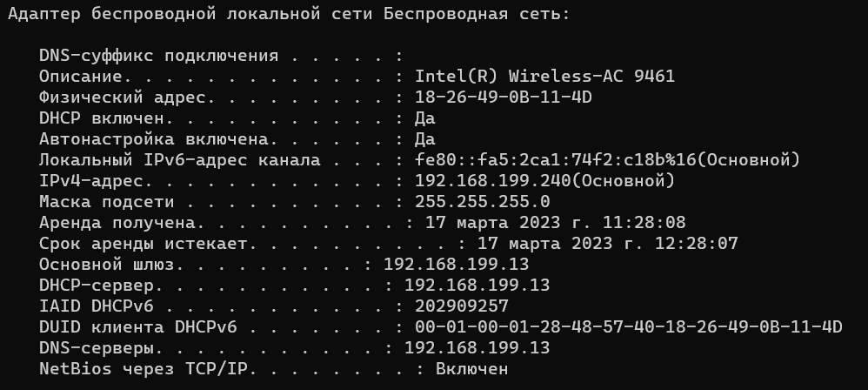This screenshot has height=390, width=868.
Task: Click the label Маска подсети
Action: (x=107, y=202)
